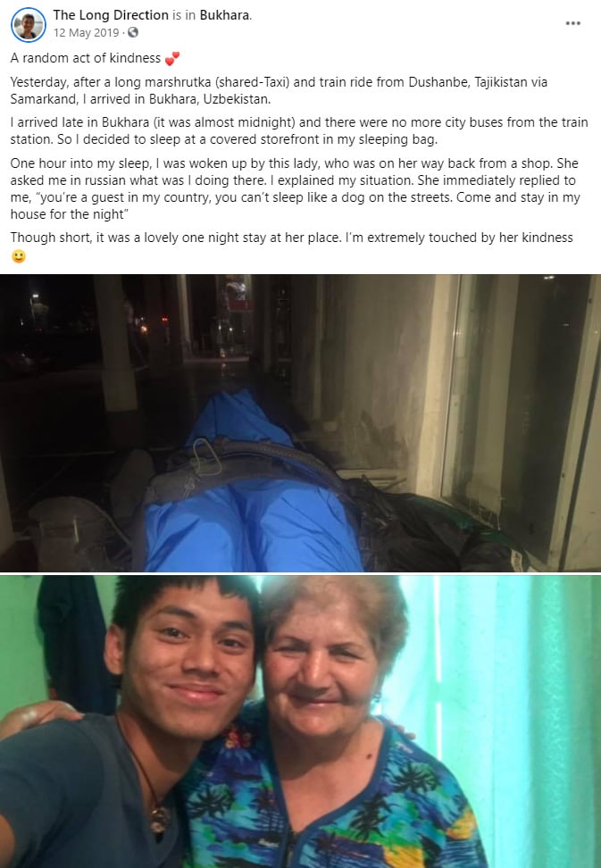Click the smiley emoji ending the post
The image size is (601, 868).
tap(18, 256)
